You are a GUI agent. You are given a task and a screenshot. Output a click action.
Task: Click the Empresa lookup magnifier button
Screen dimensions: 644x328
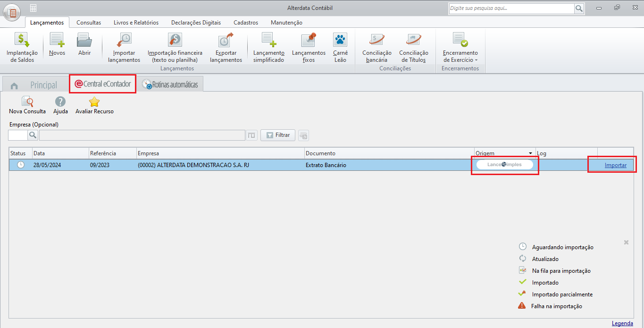tap(33, 135)
